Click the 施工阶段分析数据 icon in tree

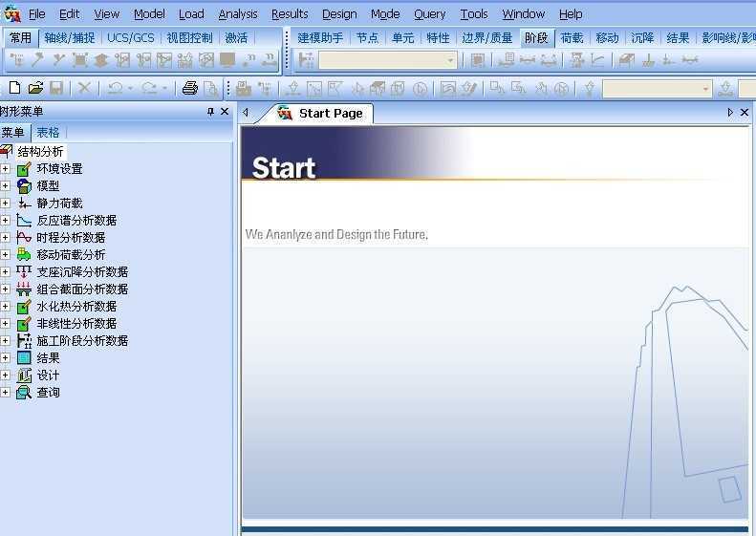point(24,341)
